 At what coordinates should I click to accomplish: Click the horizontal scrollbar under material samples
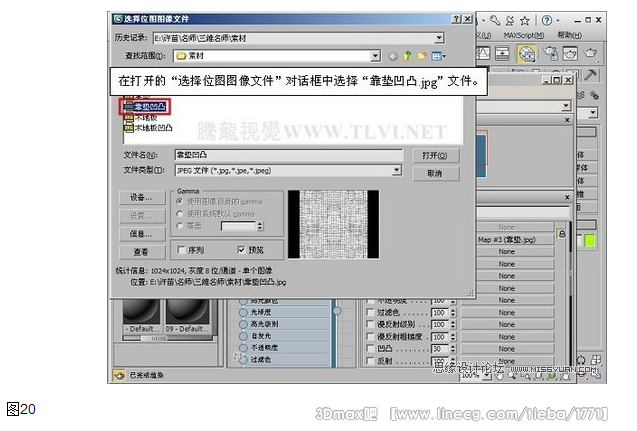coord(169,338)
